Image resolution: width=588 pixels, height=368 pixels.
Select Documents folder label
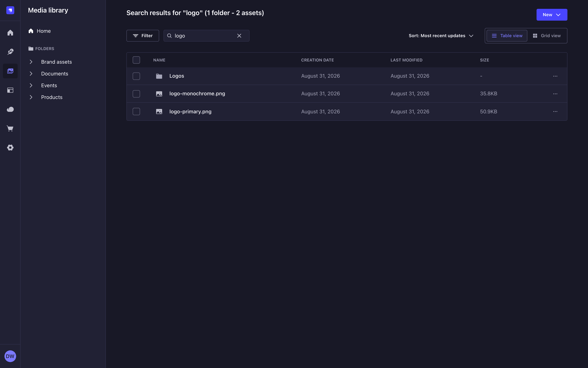(x=55, y=73)
